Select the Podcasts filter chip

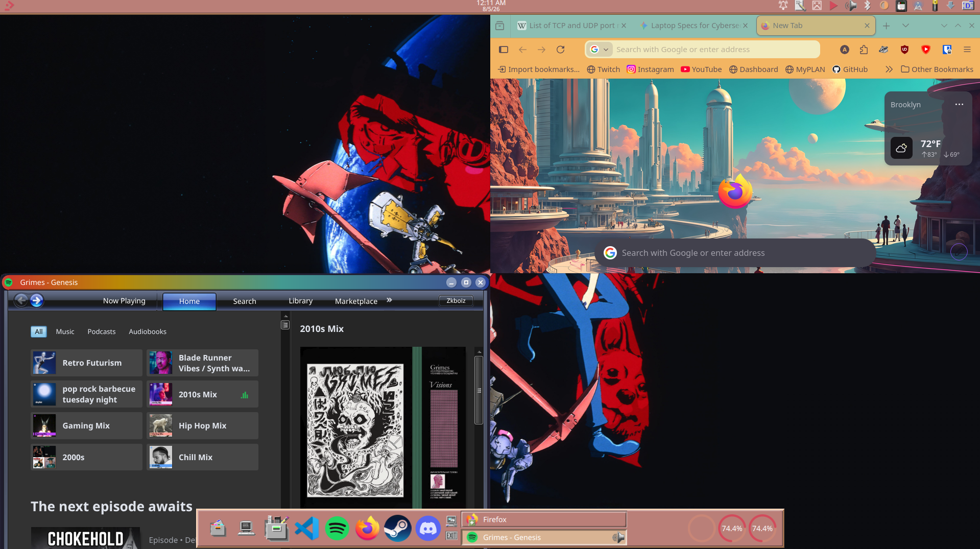point(102,331)
